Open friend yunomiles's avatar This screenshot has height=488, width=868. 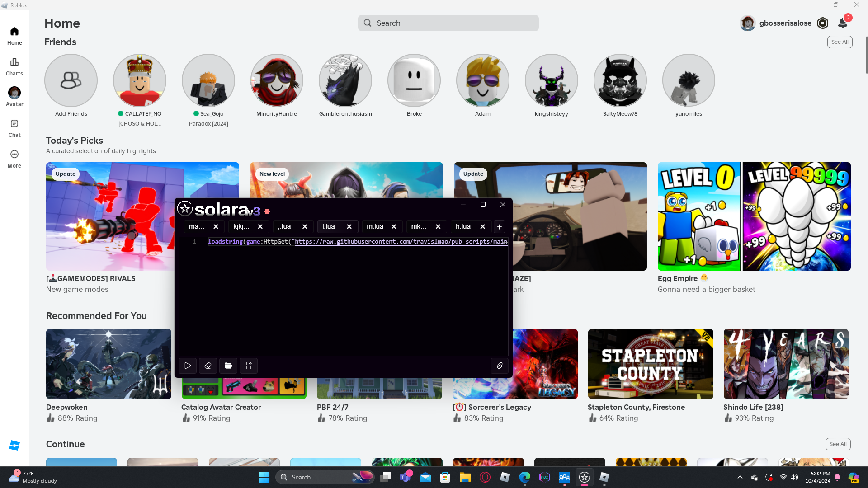[x=689, y=80]
